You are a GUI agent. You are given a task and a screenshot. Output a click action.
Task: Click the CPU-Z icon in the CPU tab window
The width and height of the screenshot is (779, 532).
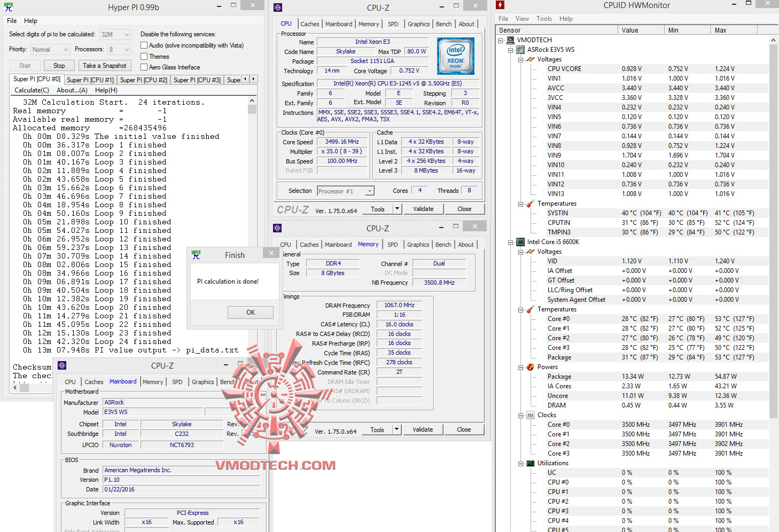coord(277,7)
